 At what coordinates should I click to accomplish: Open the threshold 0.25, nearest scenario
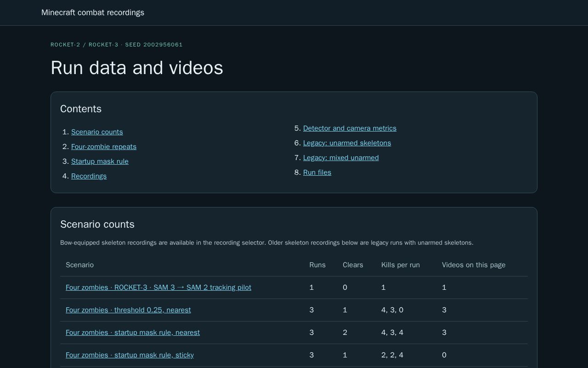click(x=128, y=310)
